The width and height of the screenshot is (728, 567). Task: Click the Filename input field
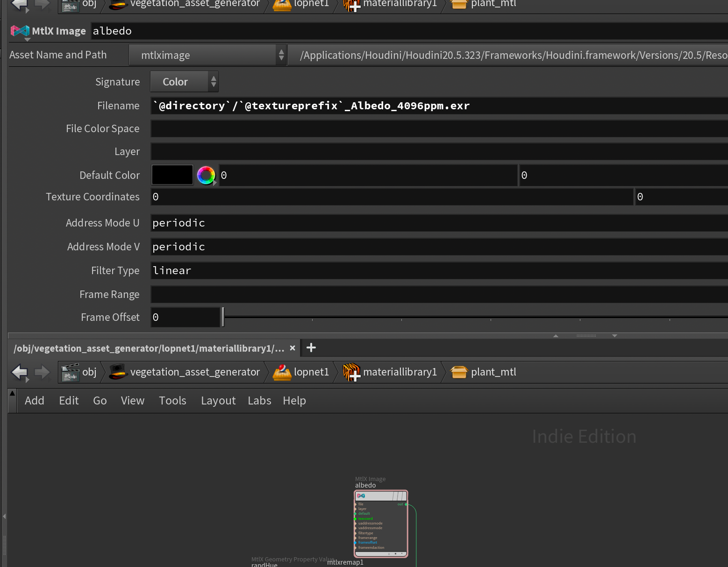[439, 106]
